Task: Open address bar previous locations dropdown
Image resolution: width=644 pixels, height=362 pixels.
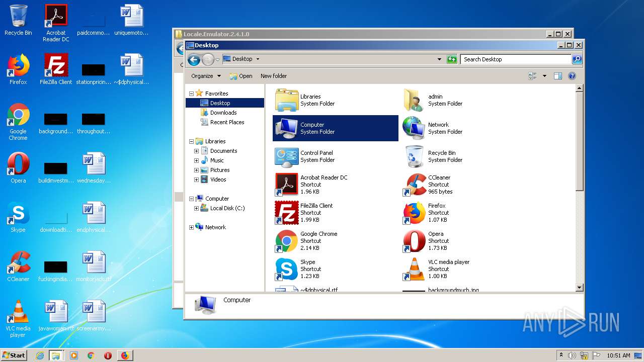Action: [x=439, y=59]
